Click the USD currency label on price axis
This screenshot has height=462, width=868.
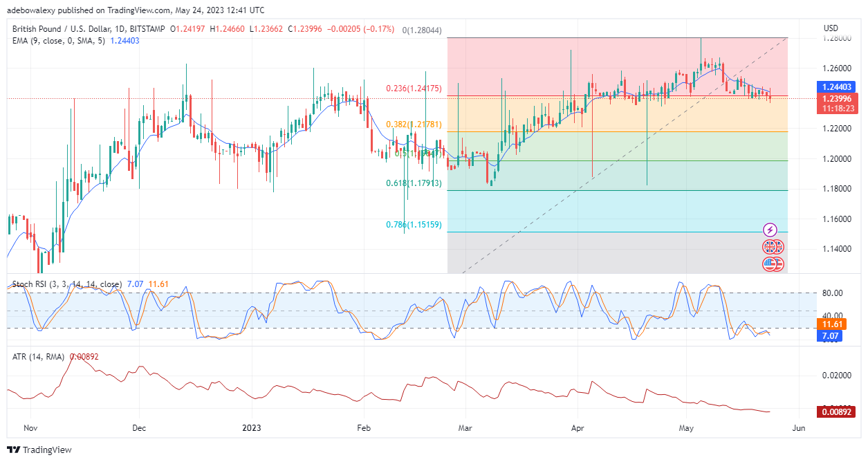click(x=831, y=28)
